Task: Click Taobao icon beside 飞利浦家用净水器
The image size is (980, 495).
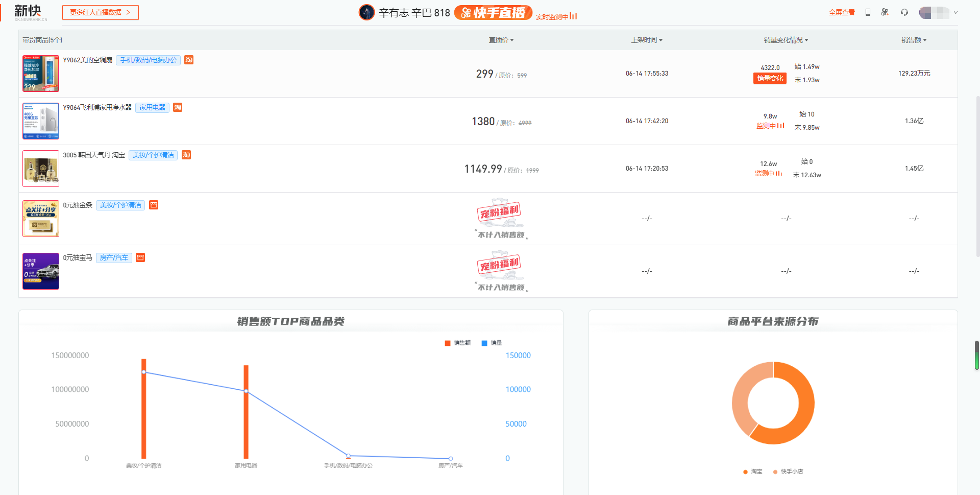Action: [x=178, y=107]
